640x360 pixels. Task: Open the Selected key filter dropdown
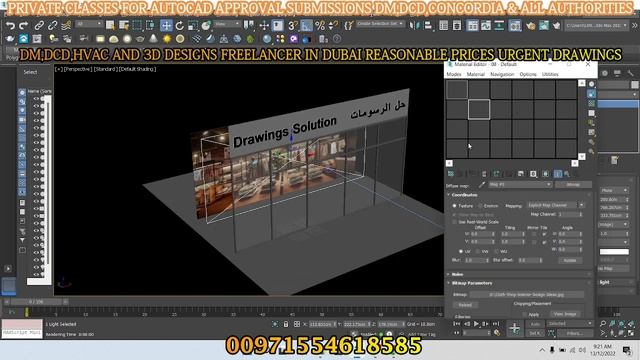[x=569, y=324]
